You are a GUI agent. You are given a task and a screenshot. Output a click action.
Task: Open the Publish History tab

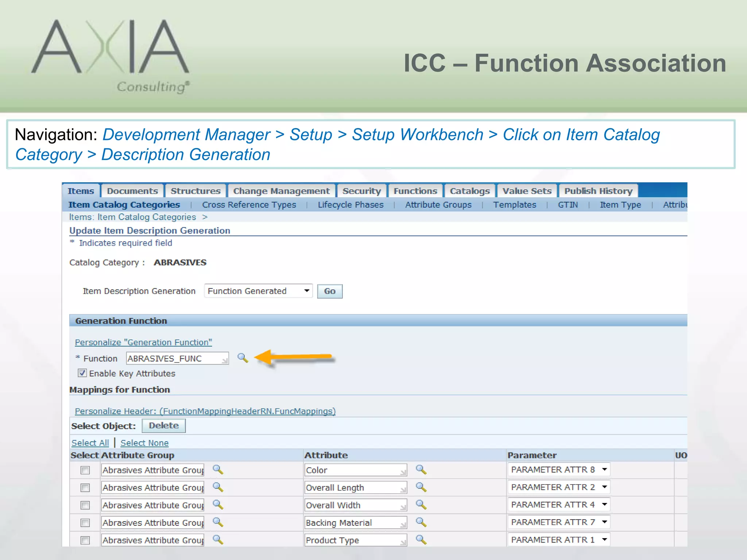point(598,191)
